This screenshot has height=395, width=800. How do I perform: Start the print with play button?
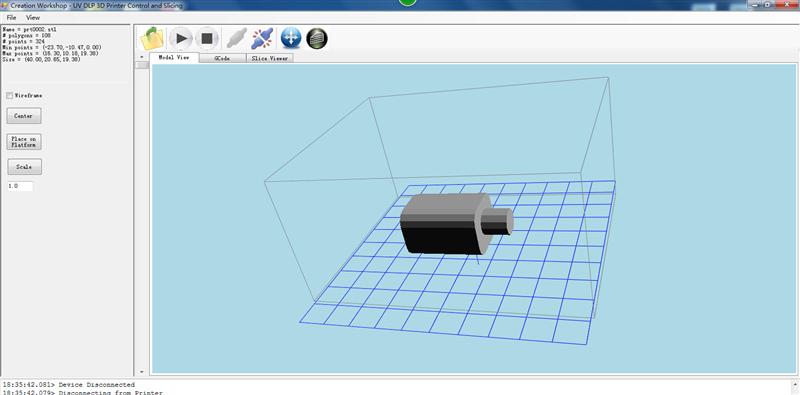coord(181,38)
